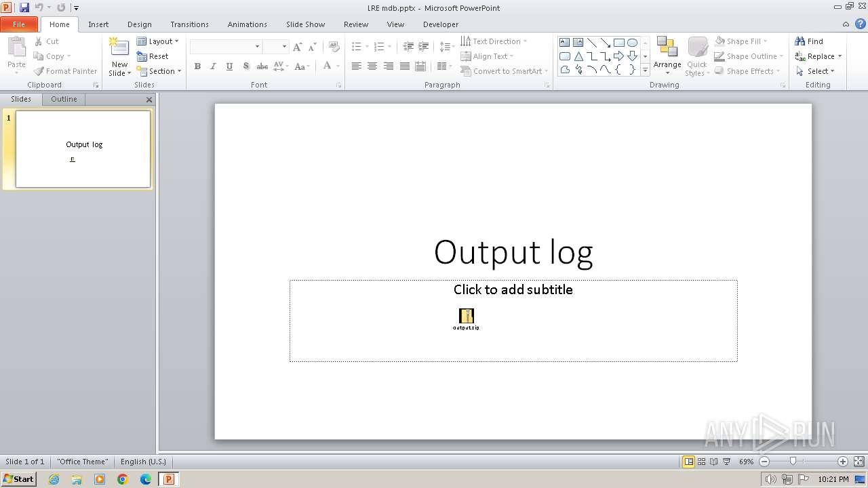This screenshot has height=488, width=868.
Task: Switch to the Outline pane tab
Action: point(64,99)
